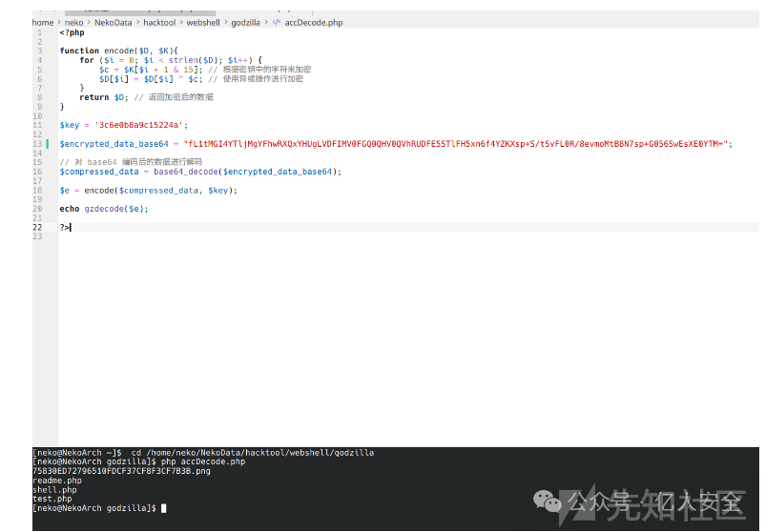Place cursor on the '<?php' opening tag
Image resolution: width=765 pixels, height=532 pixels.
click(72, 32)
